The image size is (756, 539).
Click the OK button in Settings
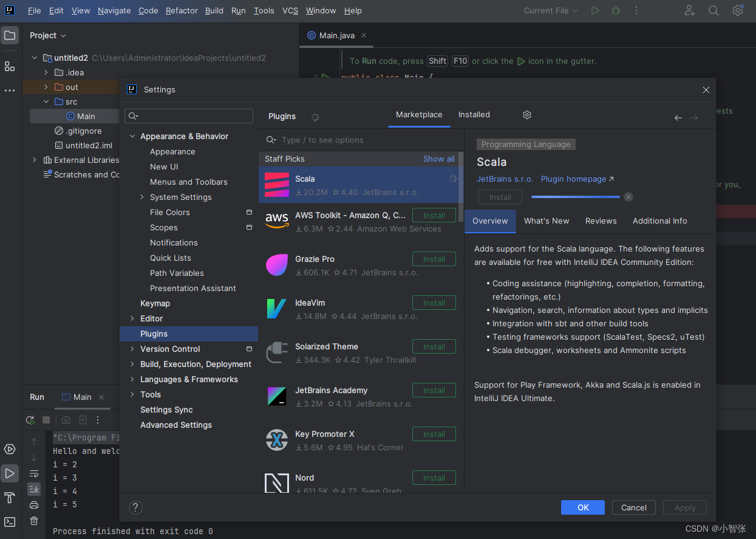[x=583, y=507]
